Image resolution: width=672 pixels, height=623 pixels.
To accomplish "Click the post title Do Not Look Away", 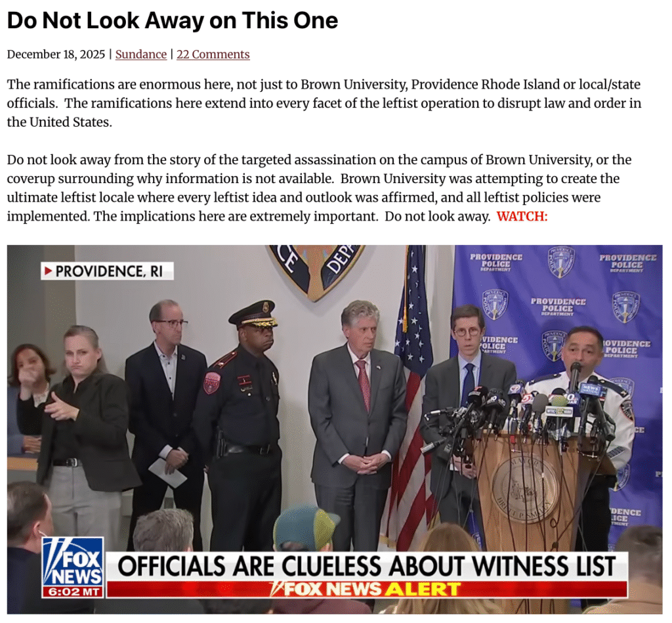I will tap(173, 20).
